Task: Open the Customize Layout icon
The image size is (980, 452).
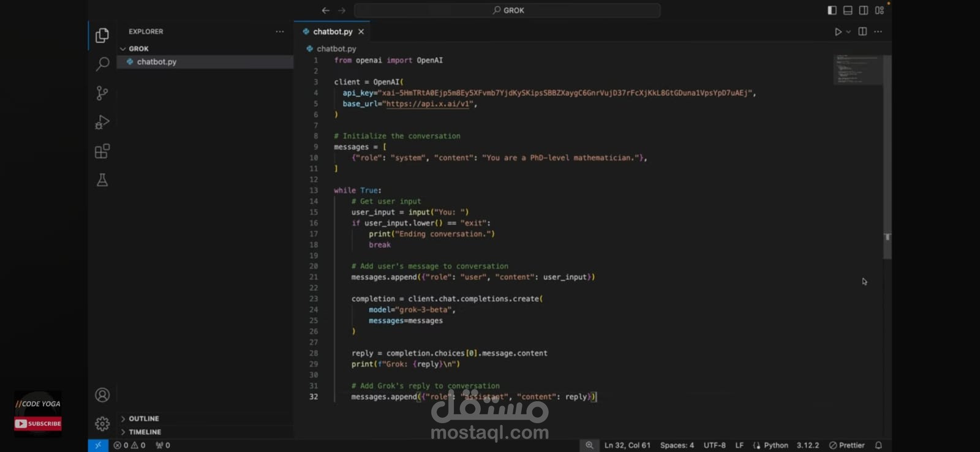Action: coord(880,10)
